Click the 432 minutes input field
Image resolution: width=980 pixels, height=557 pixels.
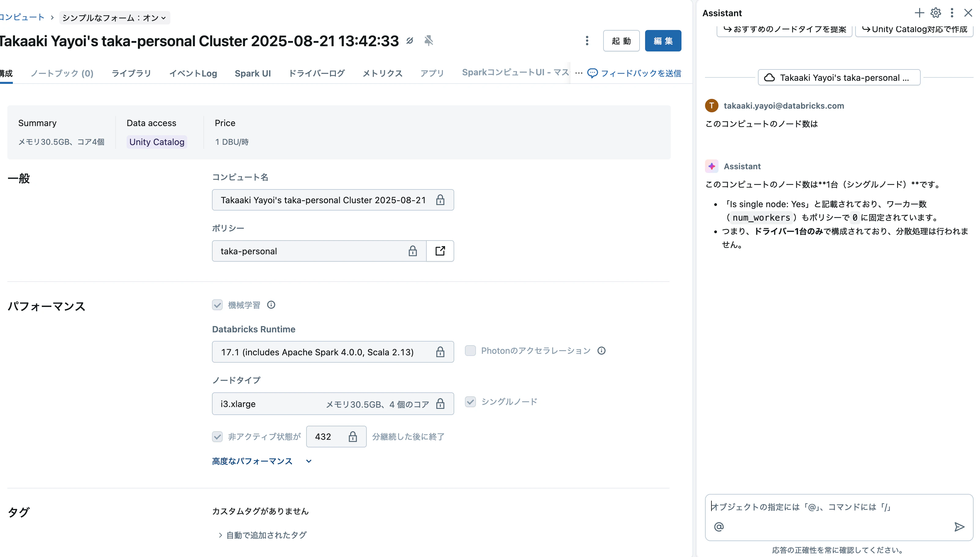336,436
